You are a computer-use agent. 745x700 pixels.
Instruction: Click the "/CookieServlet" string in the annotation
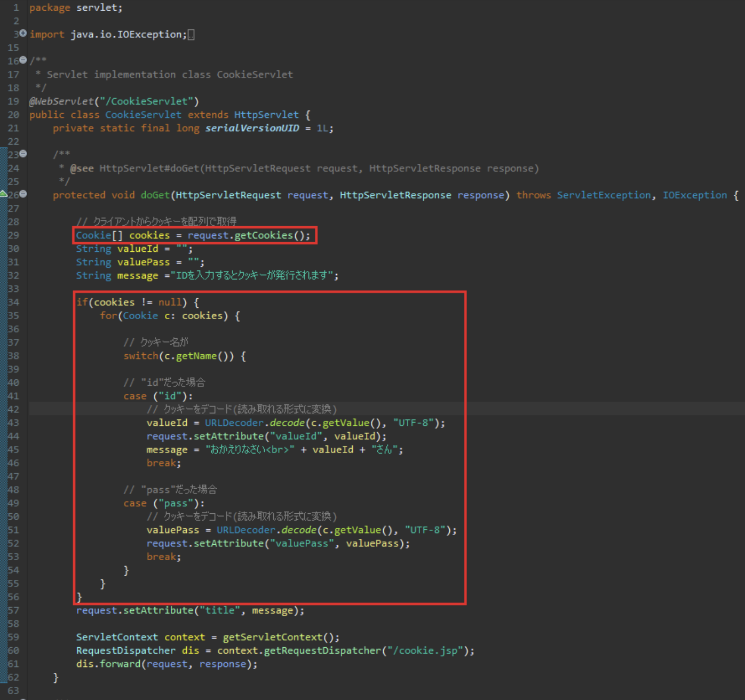146,101
